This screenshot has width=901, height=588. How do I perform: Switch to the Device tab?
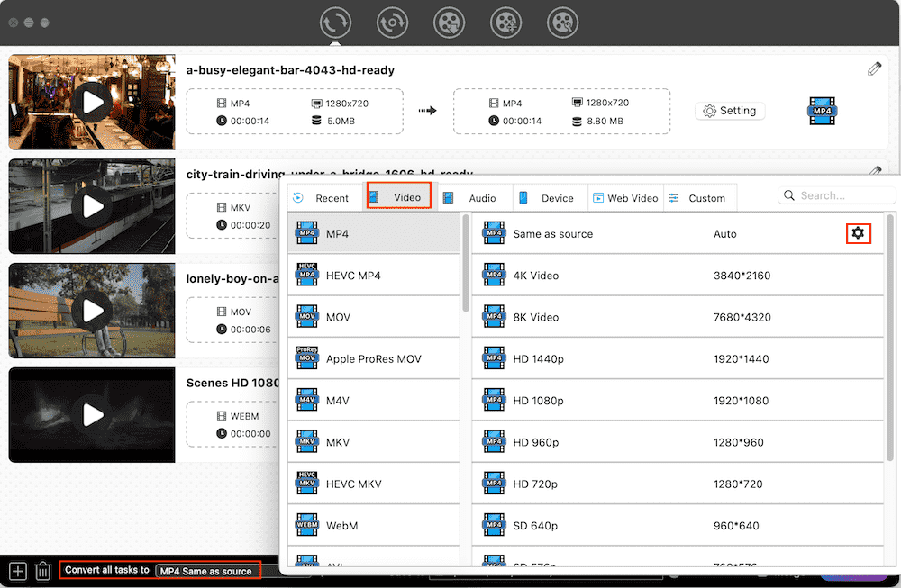(550, 198)
